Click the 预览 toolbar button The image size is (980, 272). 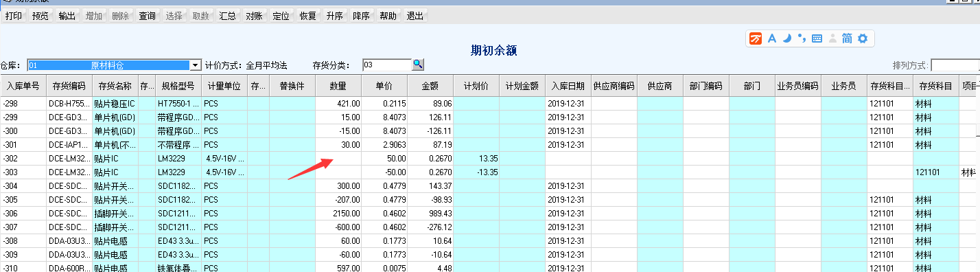click(40, 16)
